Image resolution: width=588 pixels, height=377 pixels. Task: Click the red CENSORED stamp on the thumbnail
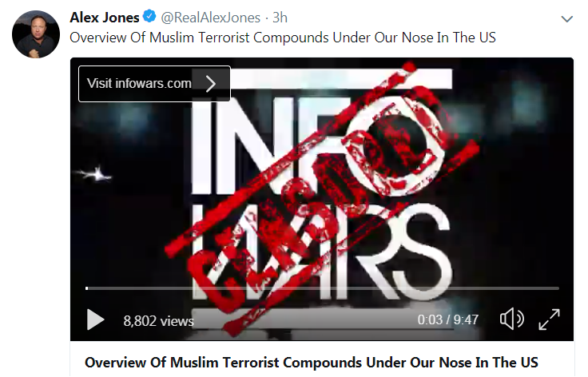click(x=323, y=199)
